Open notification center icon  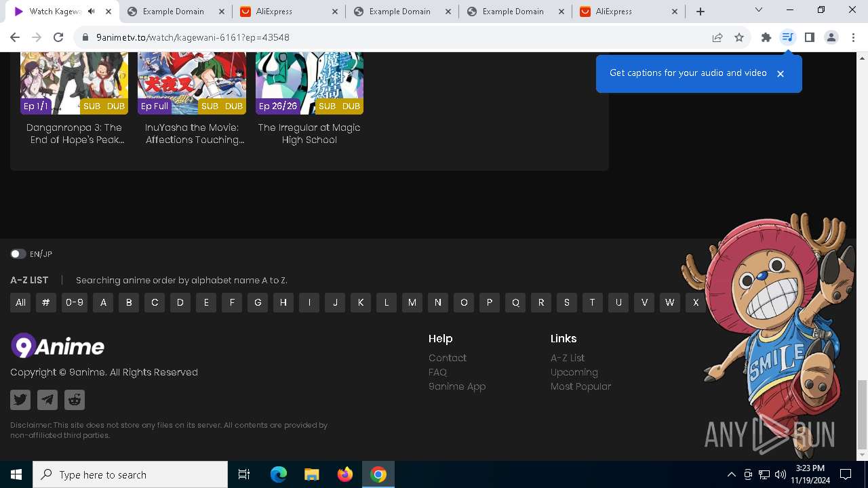click(x=846, y=474)
